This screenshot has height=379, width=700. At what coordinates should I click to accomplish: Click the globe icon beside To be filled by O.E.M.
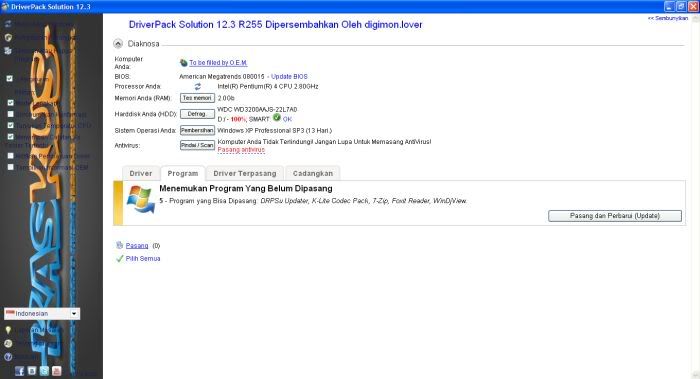click(x=183, y=63)
